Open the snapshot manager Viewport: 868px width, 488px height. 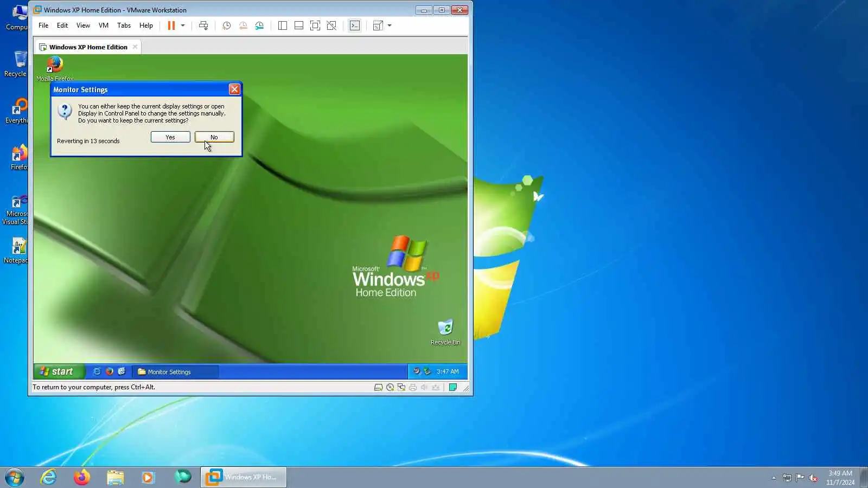pyautogui.click(x=259, y=25)
